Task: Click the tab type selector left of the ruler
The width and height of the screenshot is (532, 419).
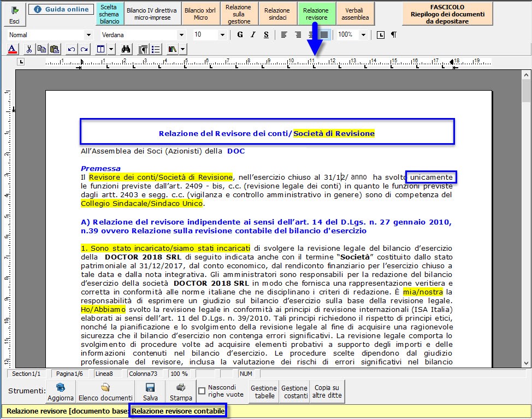Action: tap(21, 62)
